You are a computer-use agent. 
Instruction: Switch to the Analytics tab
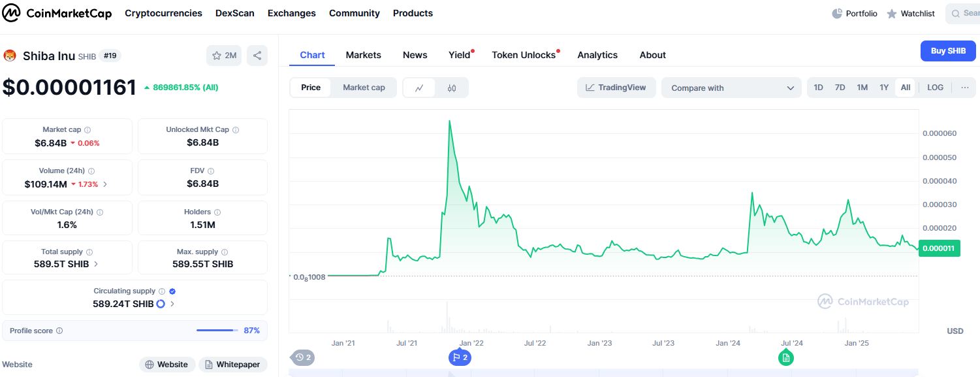tap(597, 55)
